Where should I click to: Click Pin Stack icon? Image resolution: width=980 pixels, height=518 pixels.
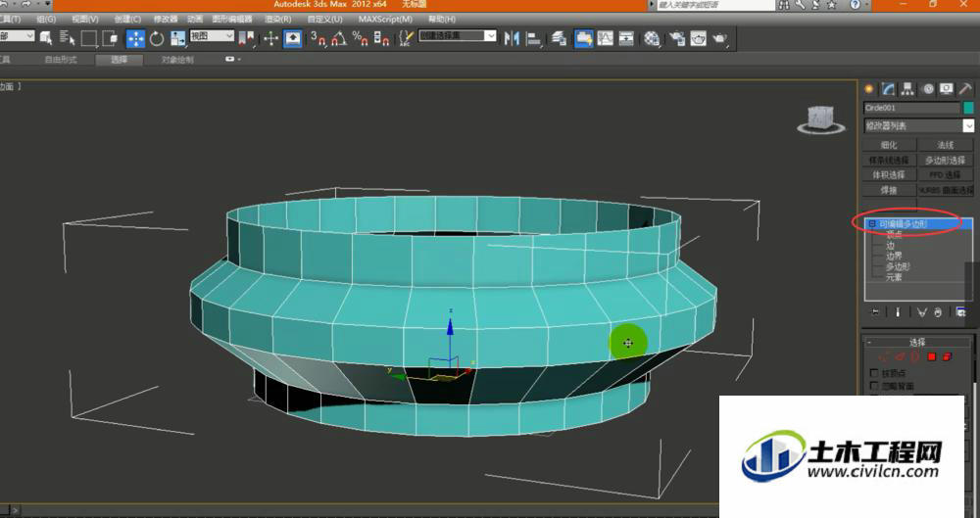click(875, 311)
